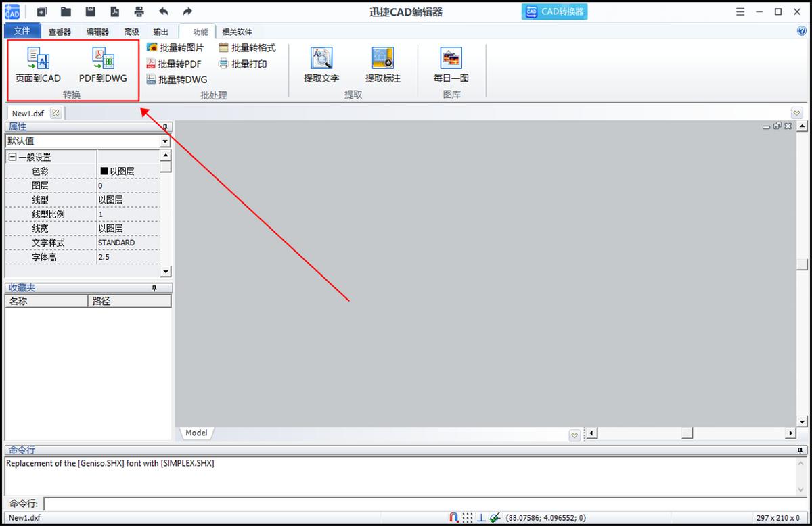Click the CAD转换器 converter button

[x=554, y=11]
